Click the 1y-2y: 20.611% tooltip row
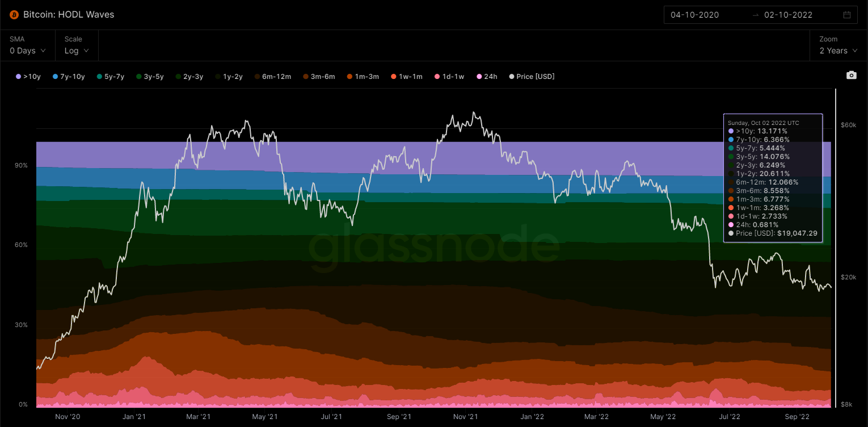868x427 pixels. pos(760,174)
